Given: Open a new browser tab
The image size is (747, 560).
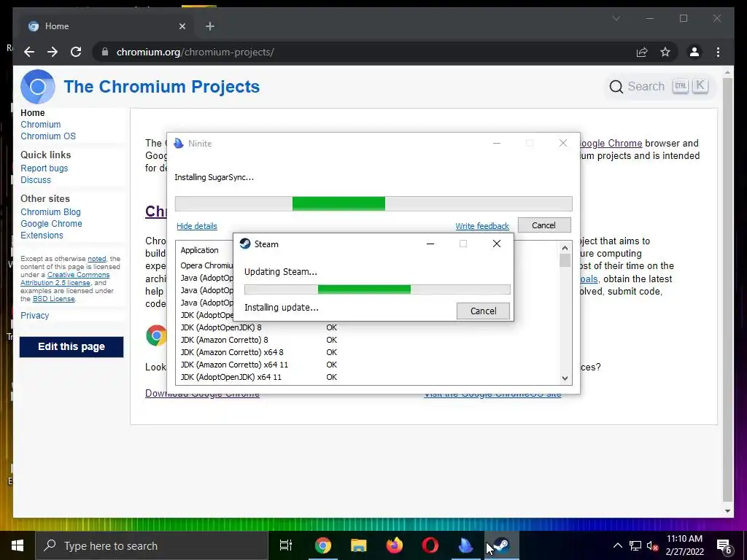Looking at the screenshot, I should [210, 26].
